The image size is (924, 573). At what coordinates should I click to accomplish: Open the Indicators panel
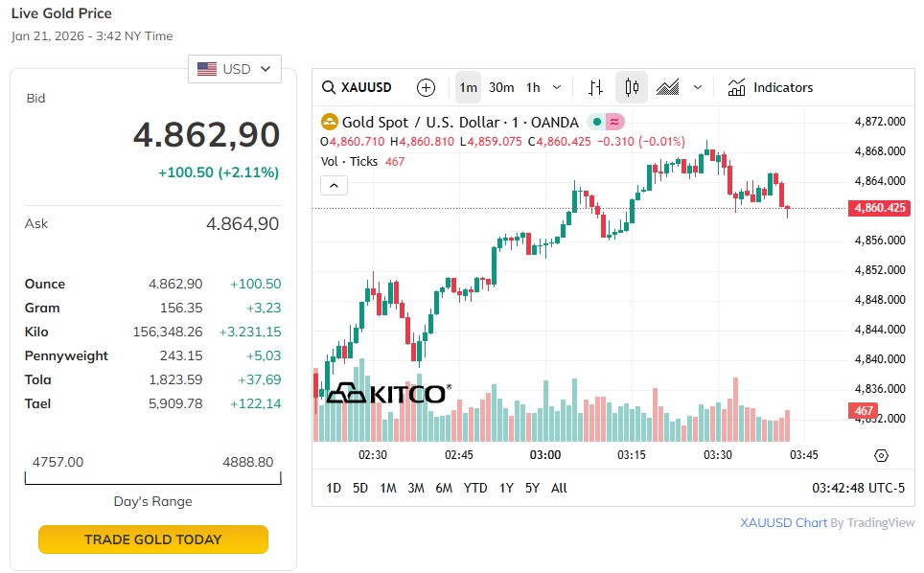click(770, 87)
